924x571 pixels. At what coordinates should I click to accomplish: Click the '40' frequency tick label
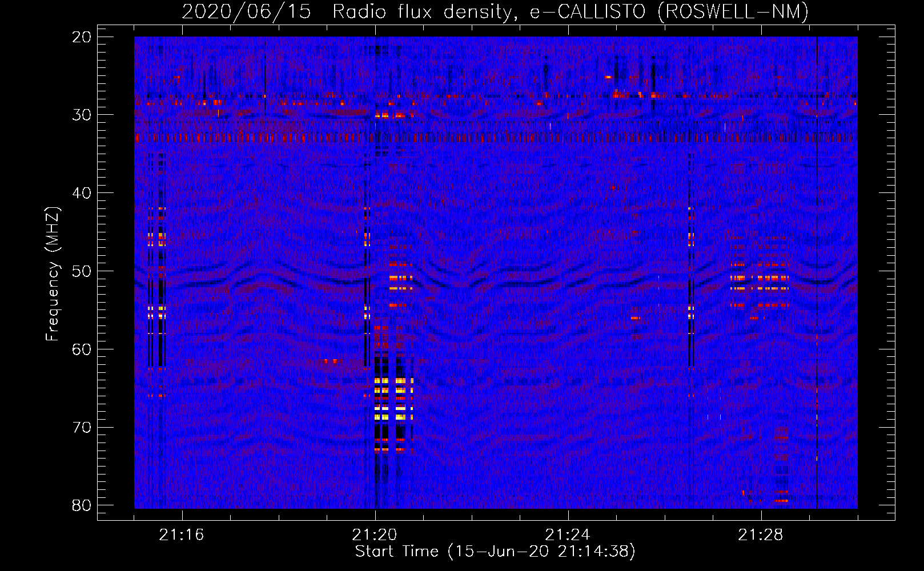[x=82, y=193]
